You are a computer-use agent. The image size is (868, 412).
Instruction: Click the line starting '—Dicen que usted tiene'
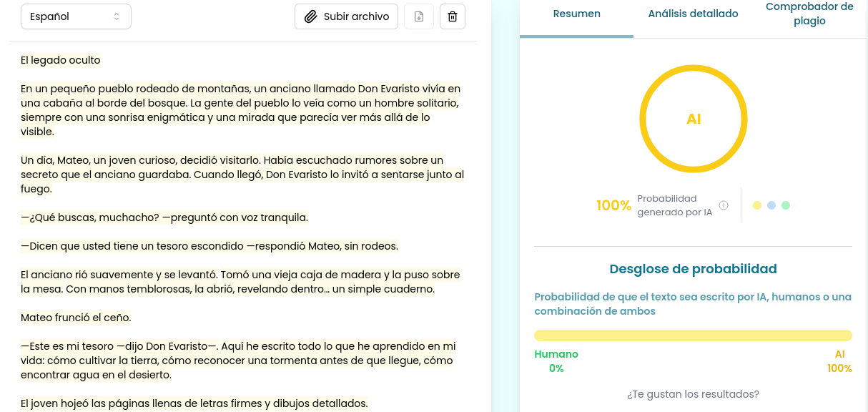pyautogui.click(x=209, y=246)
